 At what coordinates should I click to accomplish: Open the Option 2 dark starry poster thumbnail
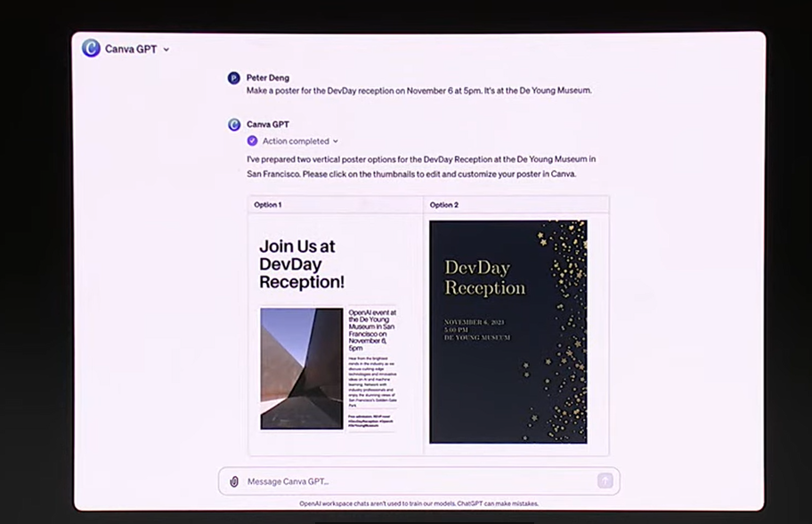click(x=508, y=332)
